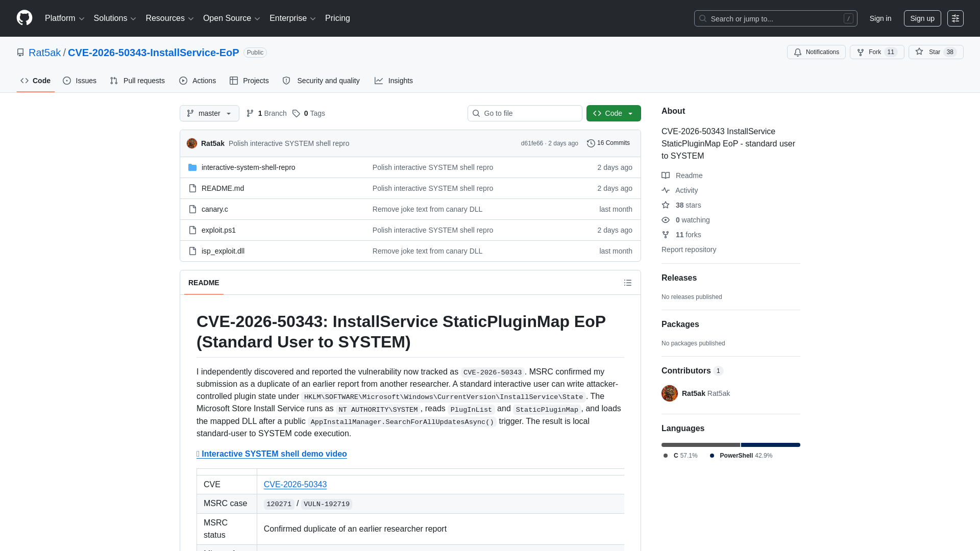Open README.md file name

[223, 188]
